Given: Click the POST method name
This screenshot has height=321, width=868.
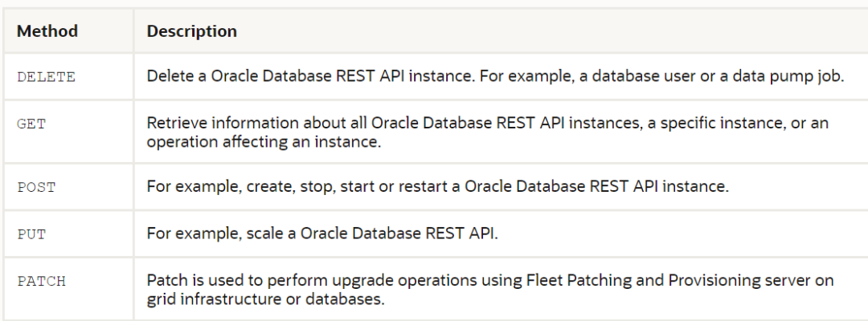Looking at the screenshot, I should 36,186.
